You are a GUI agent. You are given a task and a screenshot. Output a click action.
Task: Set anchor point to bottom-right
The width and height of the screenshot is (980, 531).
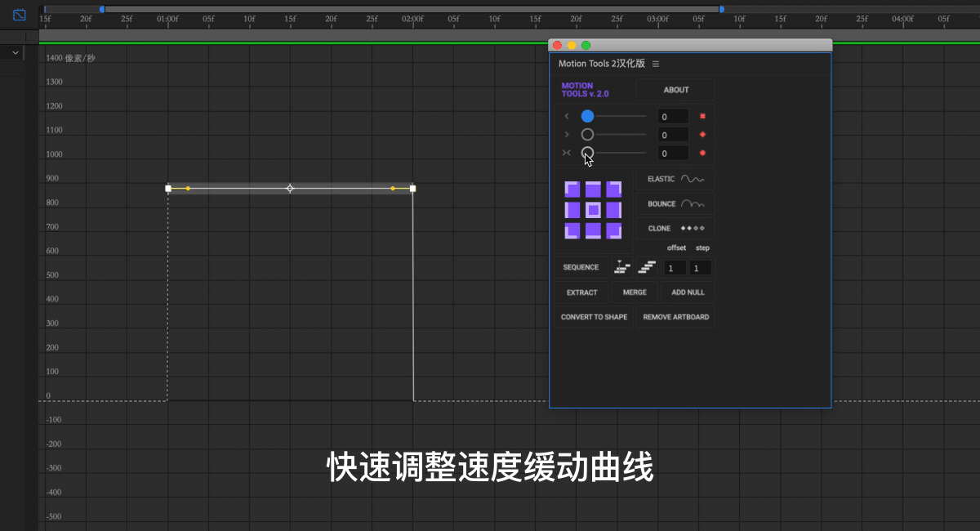[x=614, y=230]
